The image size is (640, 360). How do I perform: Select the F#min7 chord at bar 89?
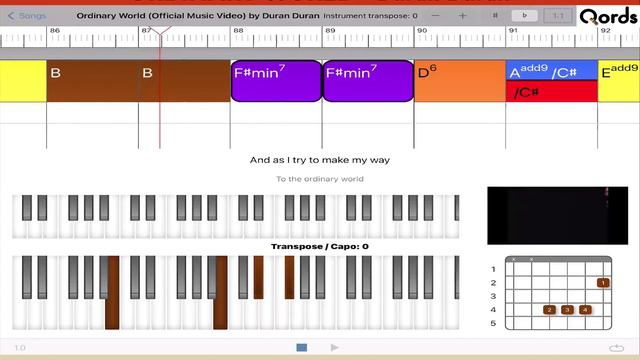pyautogui.click(x=368, y=81)
